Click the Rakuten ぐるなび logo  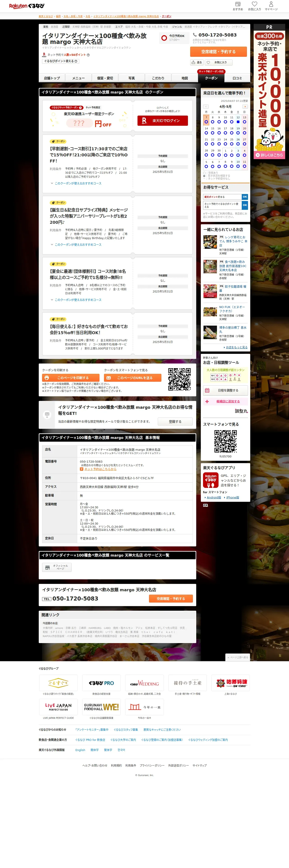(x=27, y=6)
